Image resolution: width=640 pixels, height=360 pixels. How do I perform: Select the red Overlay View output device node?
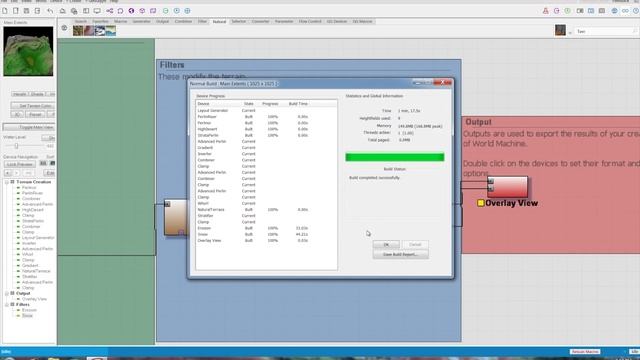[x=508, y=187]
